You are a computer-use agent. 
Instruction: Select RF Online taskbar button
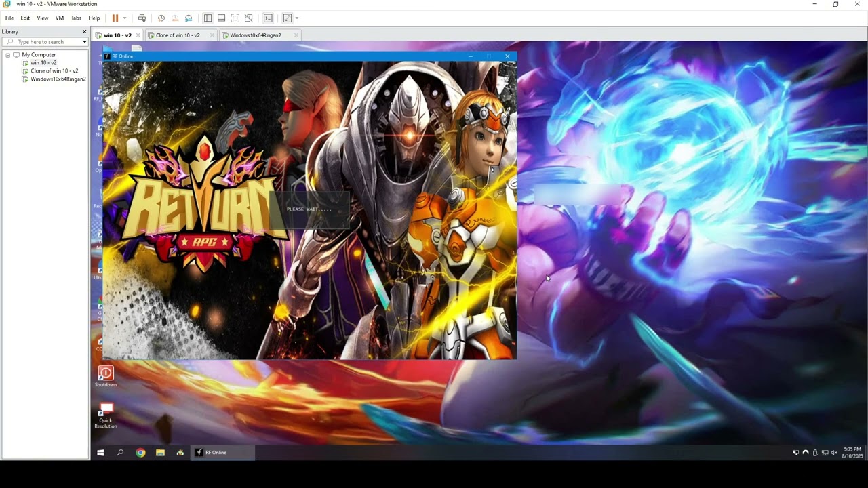point(222,453)
